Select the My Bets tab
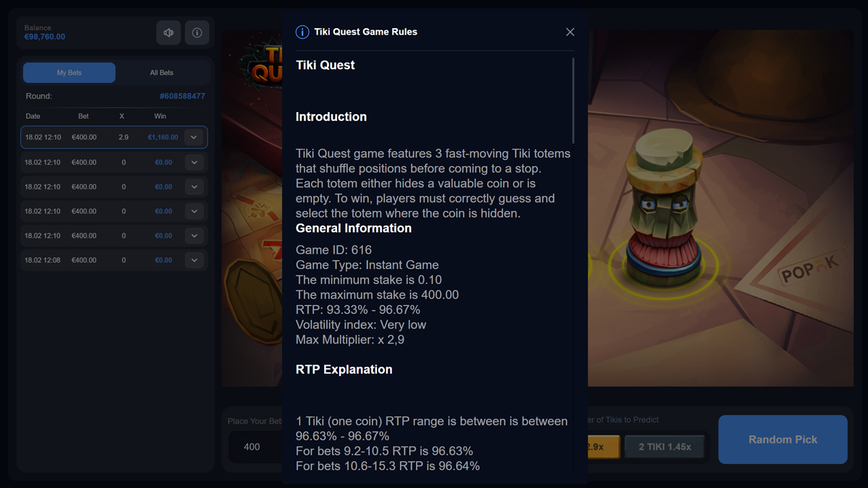The height and width of the screenshot is (488, 868). (x=69, y=72)
